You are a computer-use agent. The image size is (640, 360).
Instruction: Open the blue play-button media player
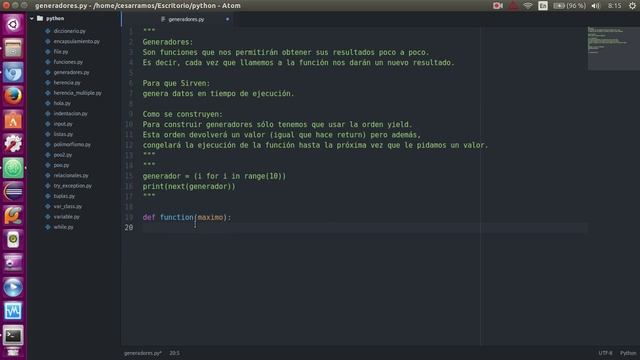13,287
